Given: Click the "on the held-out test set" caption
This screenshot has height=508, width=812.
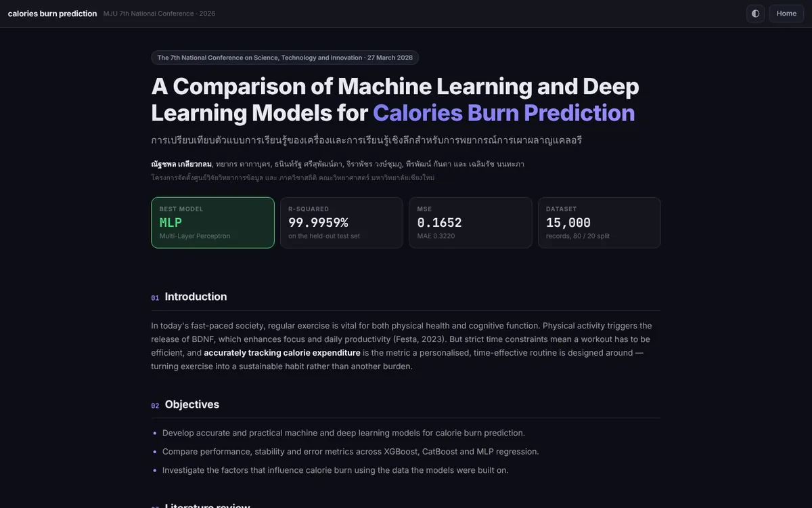Looking at the screenshot, I should [324, 236].
